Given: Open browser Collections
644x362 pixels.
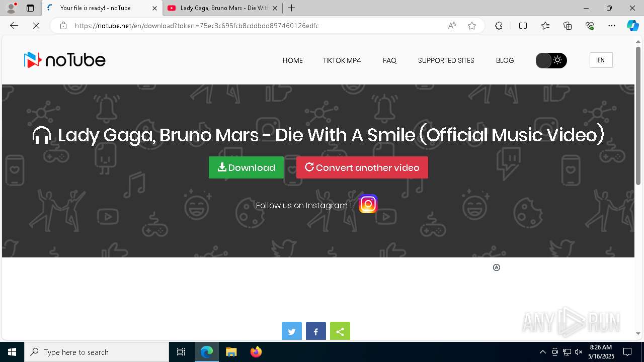Looking at the screenshot, I should pyautogui.click(x=568, y=26).
